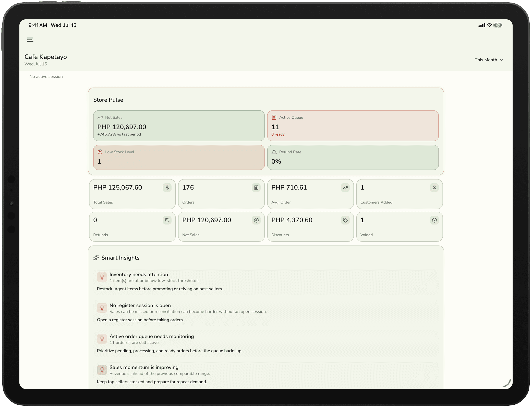532x408 pixels.
Task: Open the Refund Rate 0% tile
Action: tap(353, 158)
